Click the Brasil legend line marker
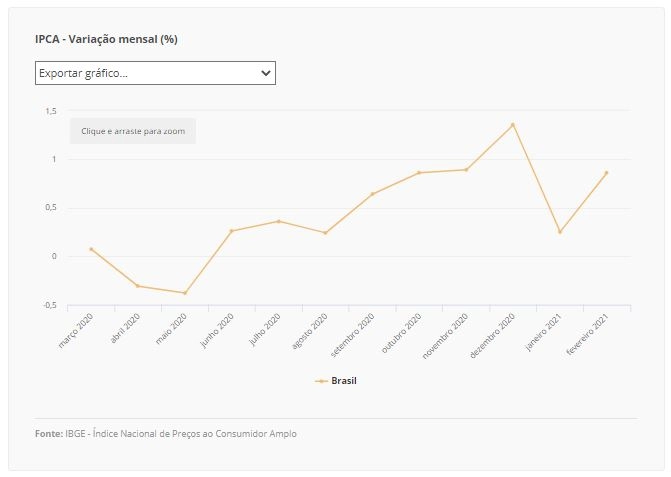The height and width of the screenshot is (477, 671). point(321,381)
